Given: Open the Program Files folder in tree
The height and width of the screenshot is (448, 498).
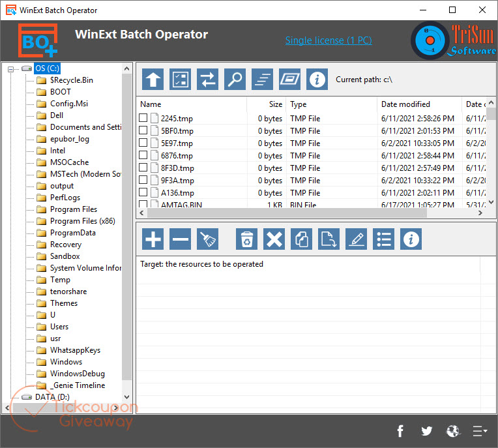Looking at the screenshot, I should (x=74, y=209).
